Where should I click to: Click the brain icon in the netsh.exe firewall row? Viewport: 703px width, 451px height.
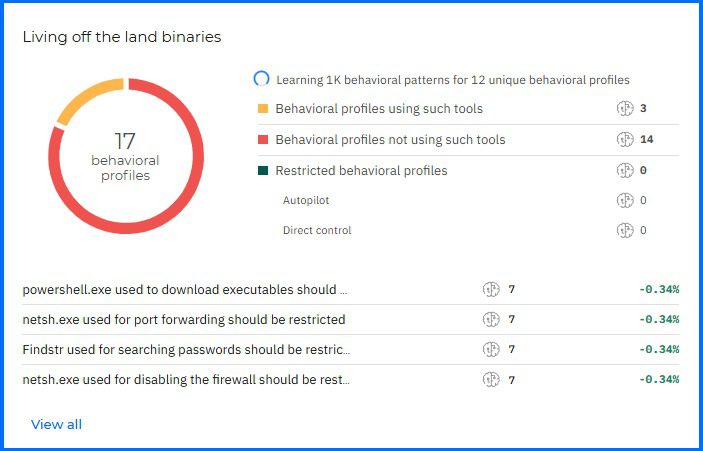[x=491, y=380]
